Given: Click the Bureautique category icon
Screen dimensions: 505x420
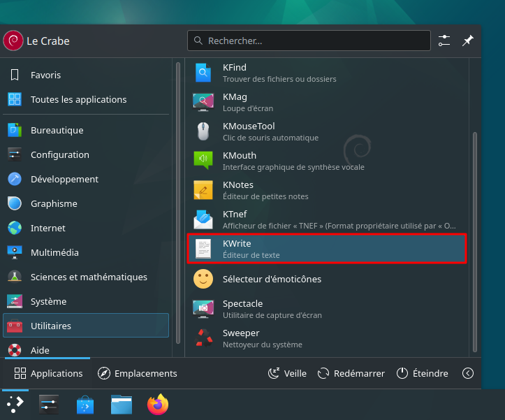Looking at the screenshot, I should (15, 130).
